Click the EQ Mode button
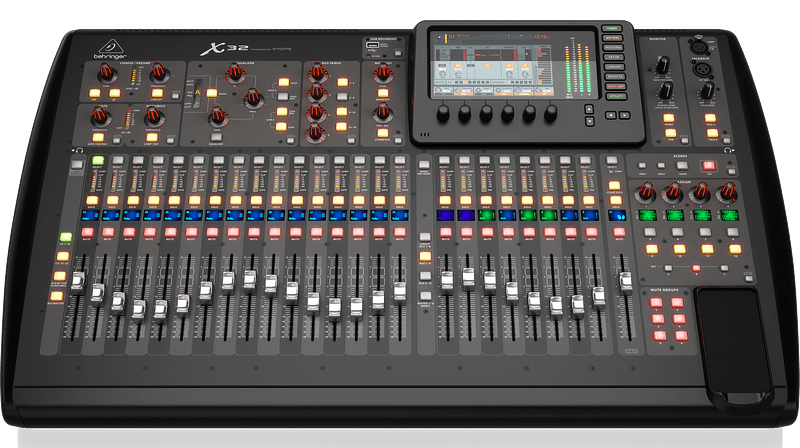This screenshot has width=800, height=448. pyautogui.click(x=211, y=93)
